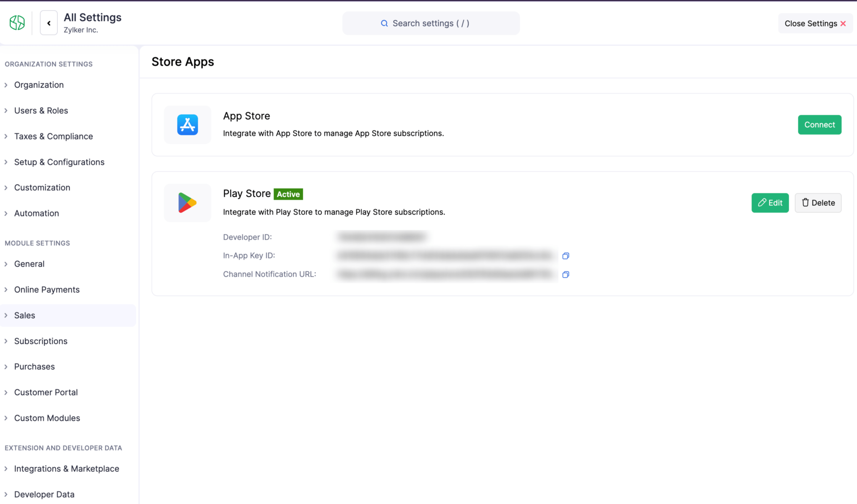The width and height of the screenshot is (857, 504).
Task: Click the Zoho Billing logo icon
Action: point(17,23)
